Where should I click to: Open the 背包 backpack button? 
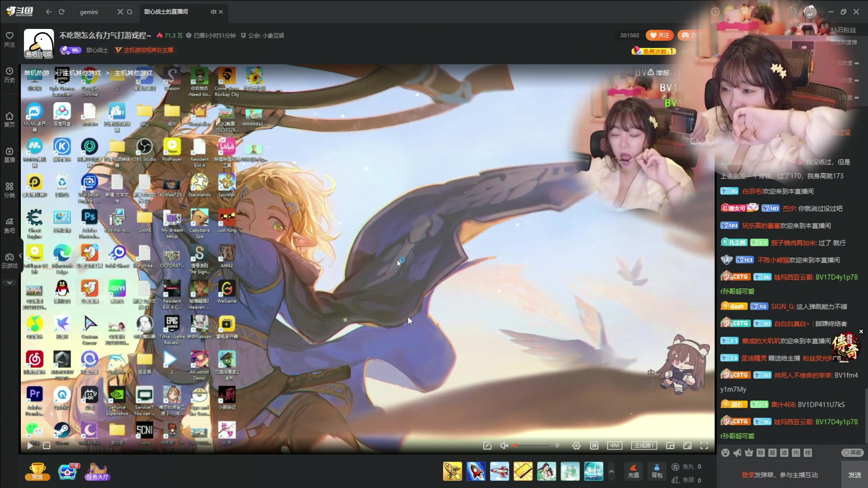(x=657, y=471)
